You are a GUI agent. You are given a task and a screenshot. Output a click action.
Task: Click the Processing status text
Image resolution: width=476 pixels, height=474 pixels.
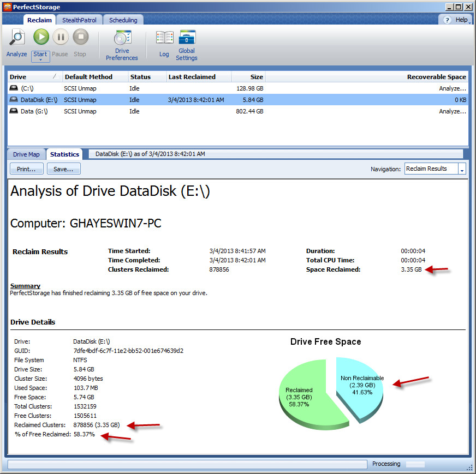coord(386,464)
